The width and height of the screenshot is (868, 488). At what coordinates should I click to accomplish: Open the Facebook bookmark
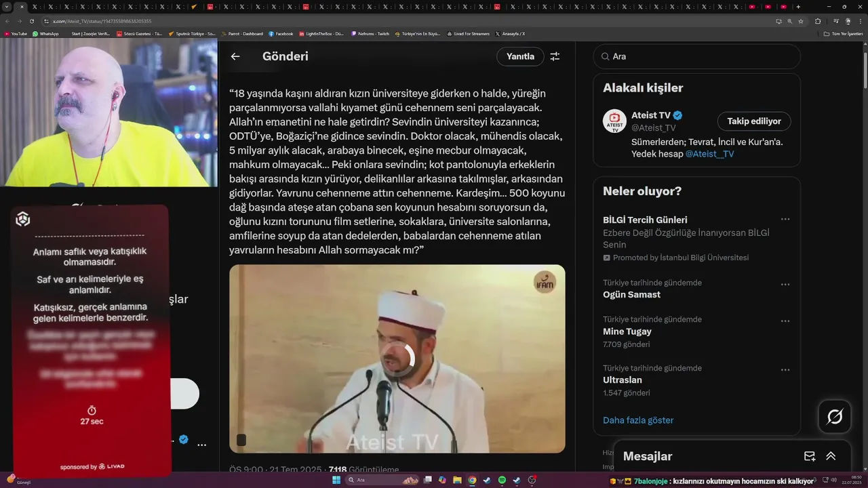(x=281, y=33)
